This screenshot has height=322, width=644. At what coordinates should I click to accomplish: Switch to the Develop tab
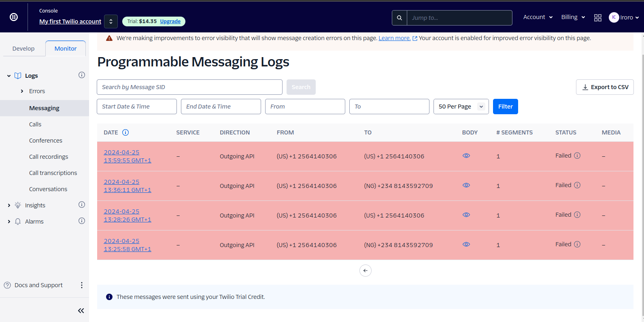point(23,49)
